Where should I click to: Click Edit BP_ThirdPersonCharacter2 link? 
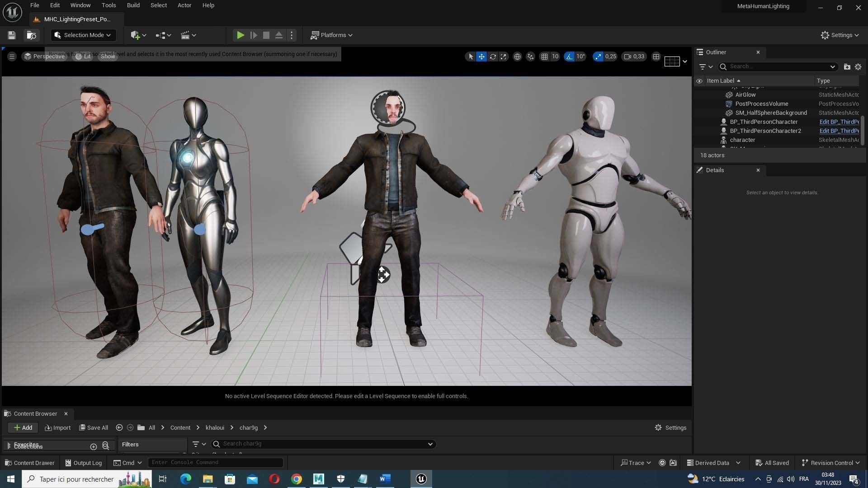click(x=839, y=131)
